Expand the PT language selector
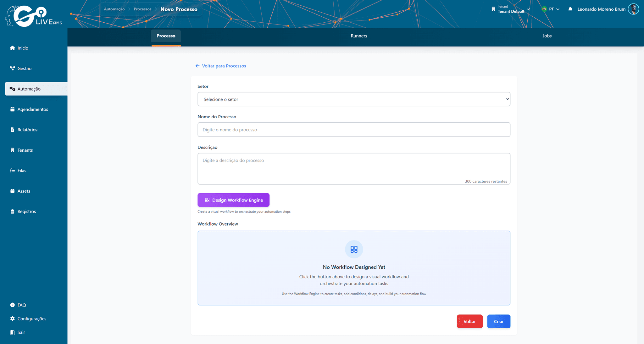 click(551, 9)
